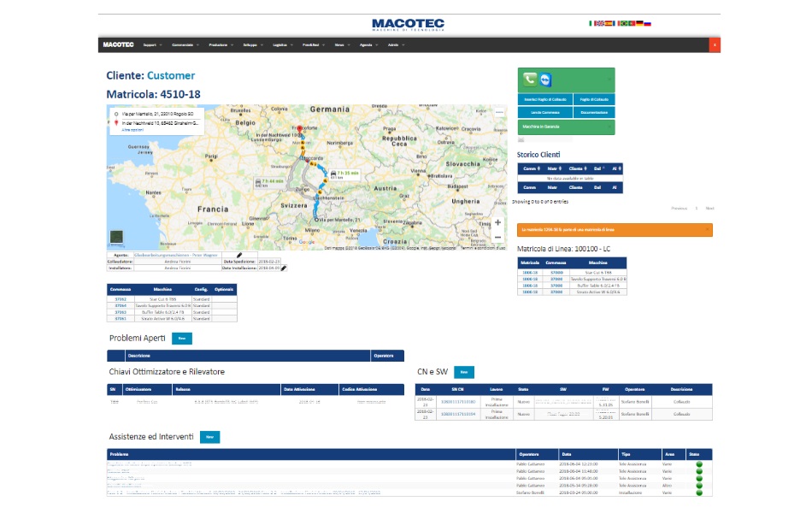Viewport: 812px width, 513px height.
Task: Open the Foglio di Collaudo button
Action: 594,99
